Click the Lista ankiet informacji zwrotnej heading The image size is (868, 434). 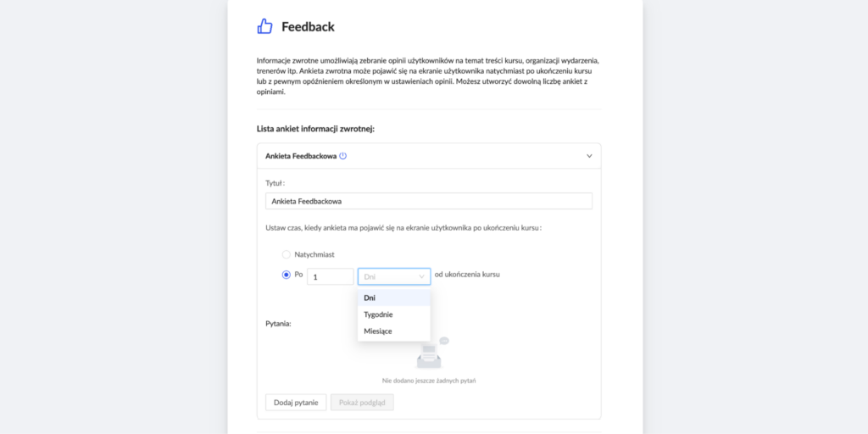point(315,129)
